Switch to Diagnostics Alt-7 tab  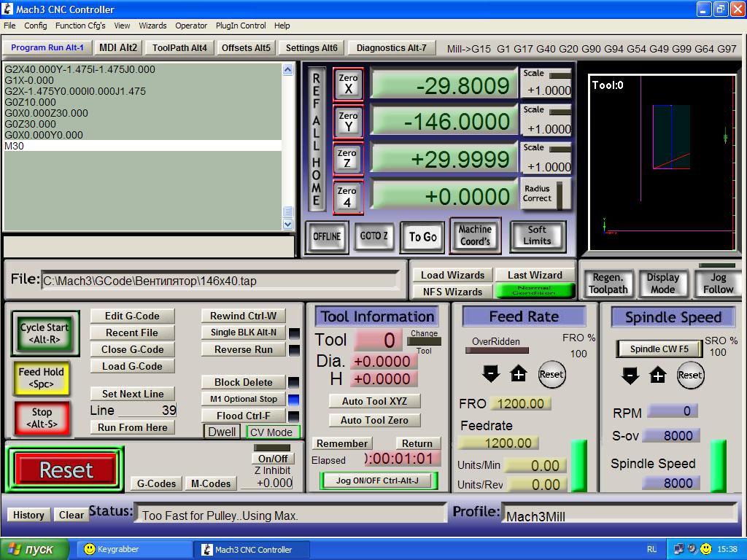click(x=392, y=47)
